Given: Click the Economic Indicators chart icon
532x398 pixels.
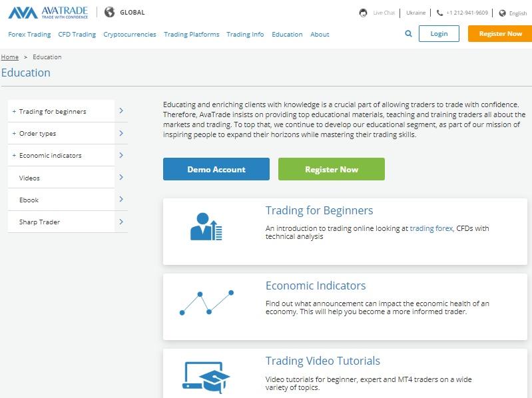Looking at the screenshot, I should pyautogui.click(x=206, y=302).
